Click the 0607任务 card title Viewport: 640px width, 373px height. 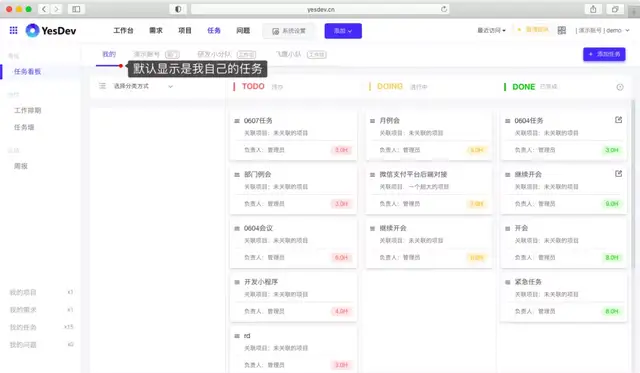pyautogui.click(x=258, y=120)
